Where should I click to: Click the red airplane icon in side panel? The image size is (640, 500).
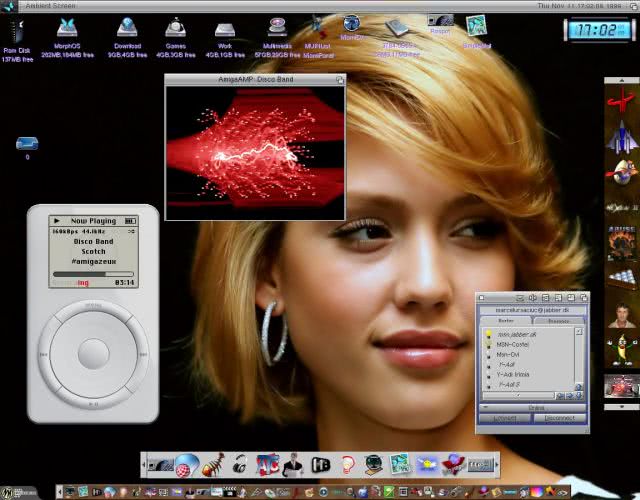tap(622, 101)
